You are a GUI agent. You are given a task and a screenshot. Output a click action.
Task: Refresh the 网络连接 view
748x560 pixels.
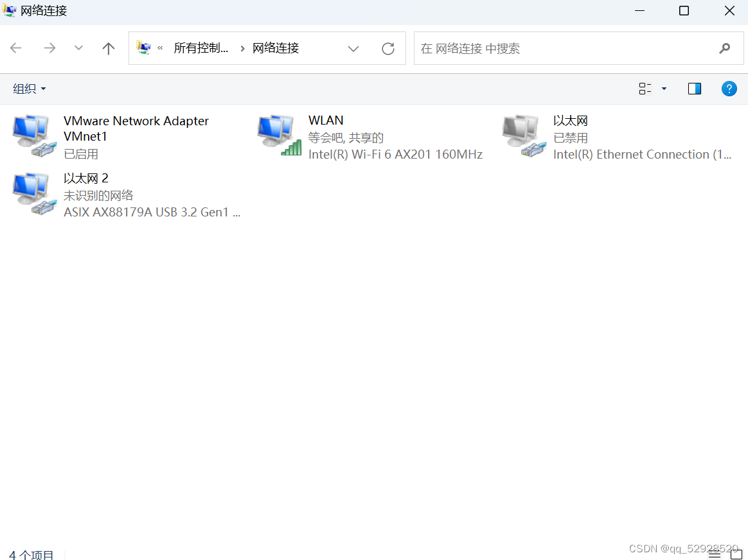click(388, 49)
